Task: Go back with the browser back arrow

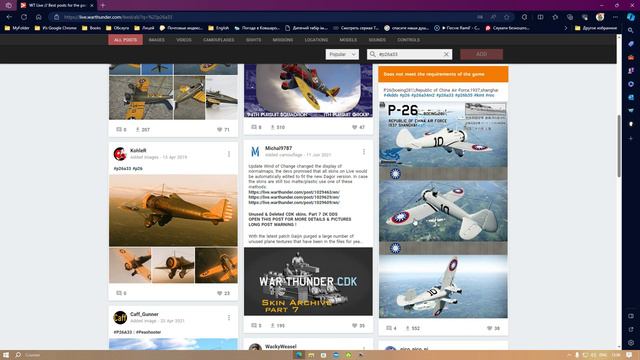Action: [x=9, y=17]
